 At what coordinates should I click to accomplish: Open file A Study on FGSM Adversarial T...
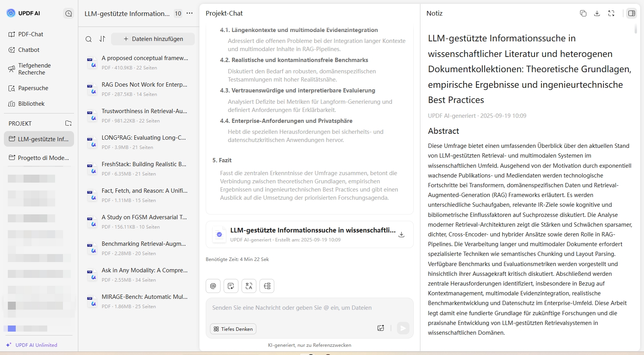[139, 222]
